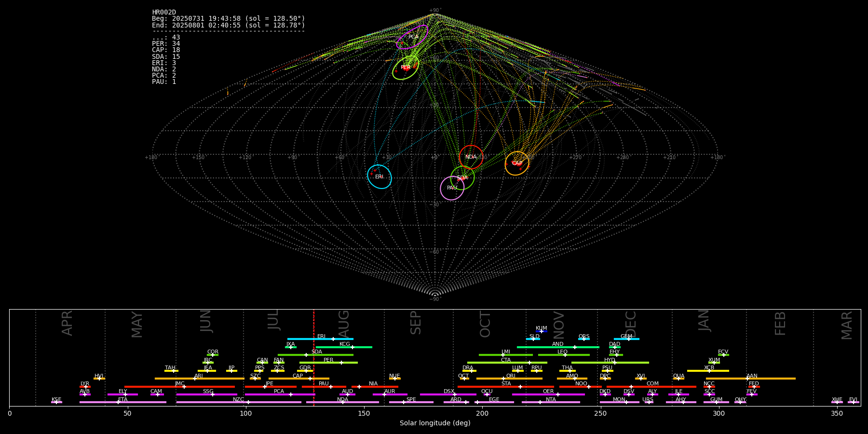The image size is (868, 434).
Task: Click the PCA magenta bar on timeline
Action: 280,394
